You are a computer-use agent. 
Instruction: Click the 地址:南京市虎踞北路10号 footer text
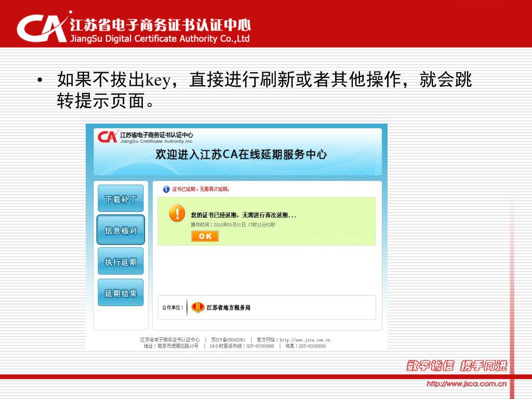tap(171, 346)
